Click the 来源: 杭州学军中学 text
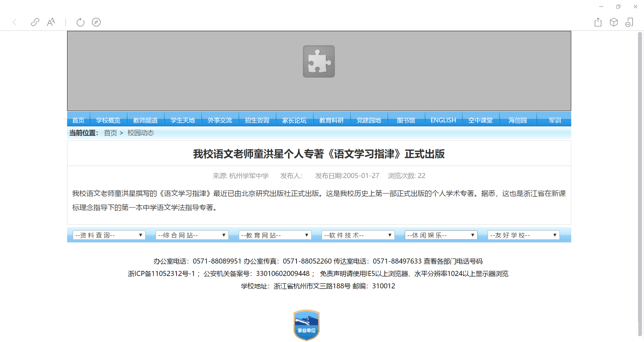The width and height of the screenshot is (644, 342). coord(240,176)
